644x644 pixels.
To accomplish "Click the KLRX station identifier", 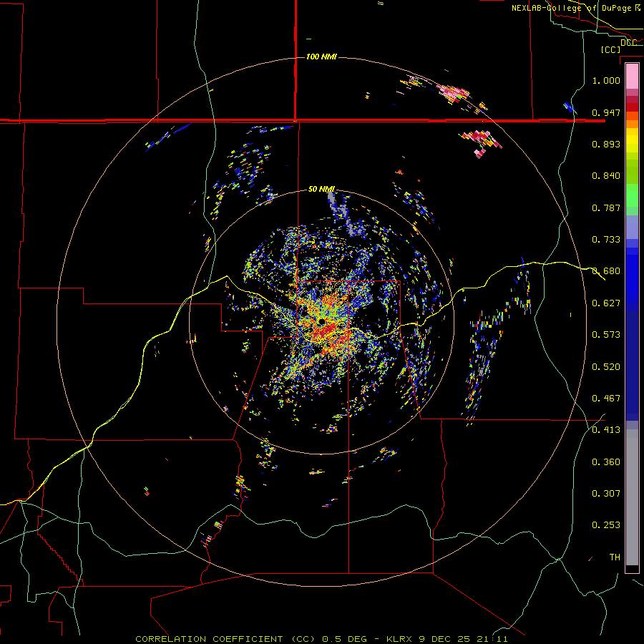I will [400, 639].
